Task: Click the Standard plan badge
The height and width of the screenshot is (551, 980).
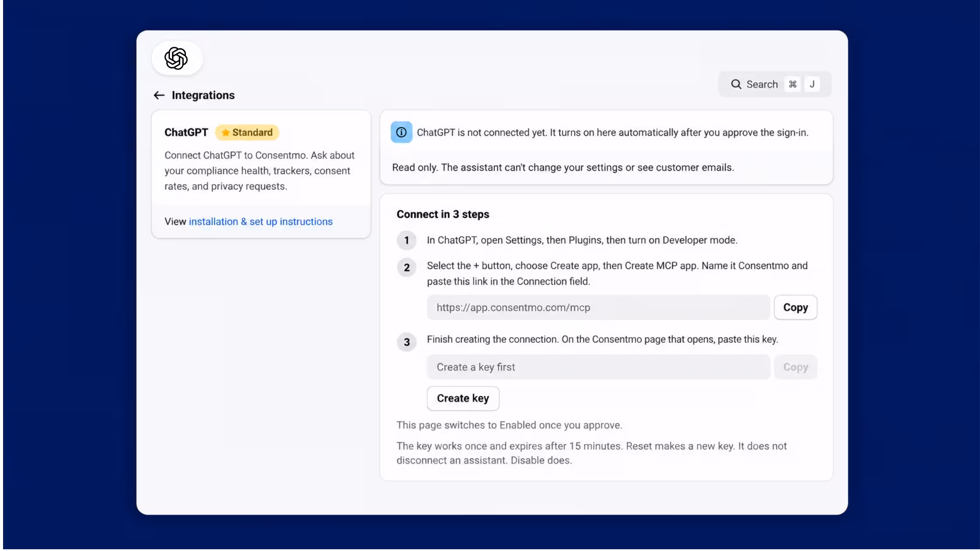Action: pyautogui.click(x=247, y=133)
